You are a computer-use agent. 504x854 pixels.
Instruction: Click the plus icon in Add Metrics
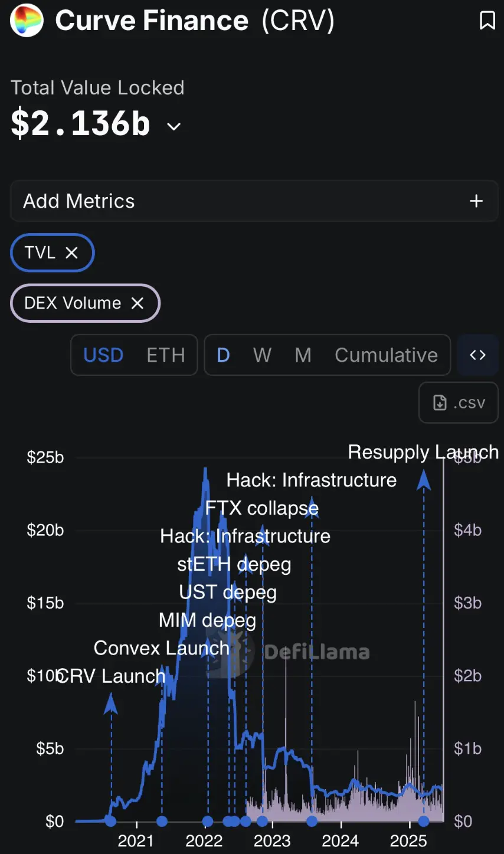(x=476, y=201)
